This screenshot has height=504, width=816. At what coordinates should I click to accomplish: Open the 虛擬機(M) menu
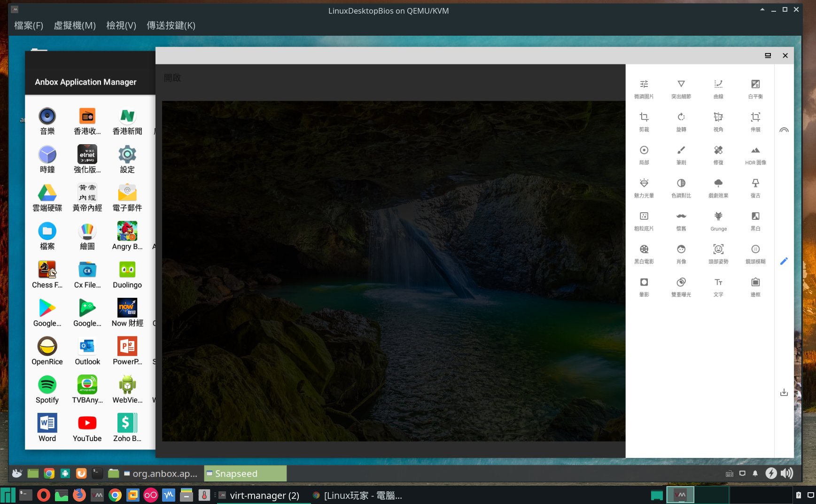(74, 25)
